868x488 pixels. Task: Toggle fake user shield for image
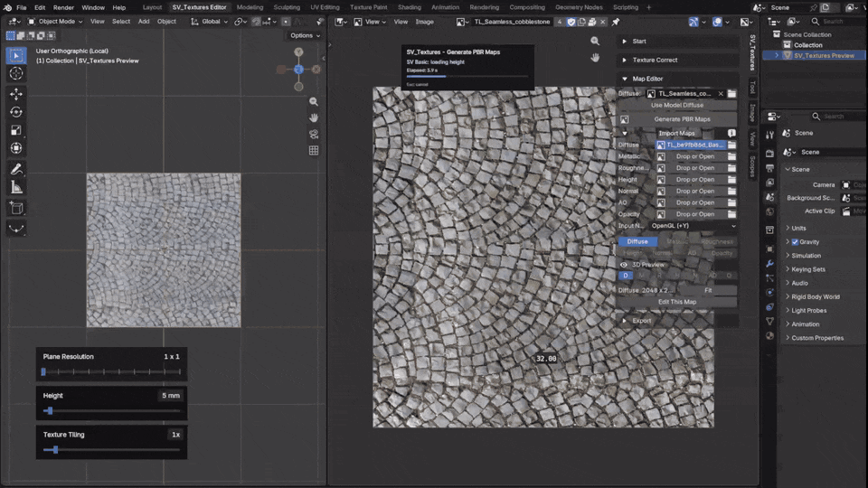click(x=571, y=22)
